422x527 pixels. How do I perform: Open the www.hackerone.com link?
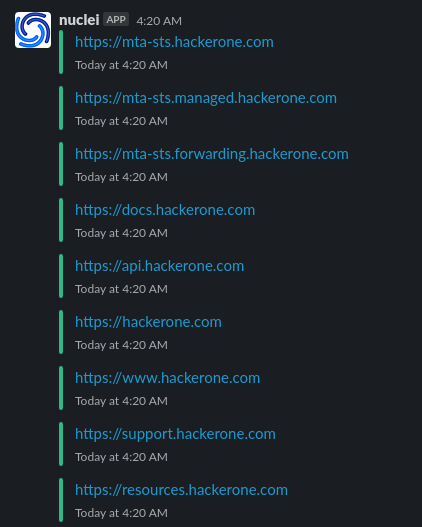tap(167, 378)
